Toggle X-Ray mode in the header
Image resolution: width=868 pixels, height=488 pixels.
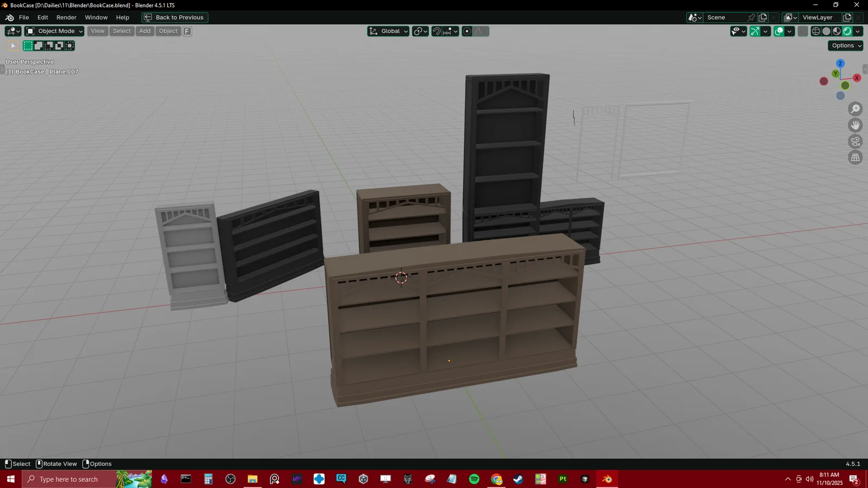(803, 31)
